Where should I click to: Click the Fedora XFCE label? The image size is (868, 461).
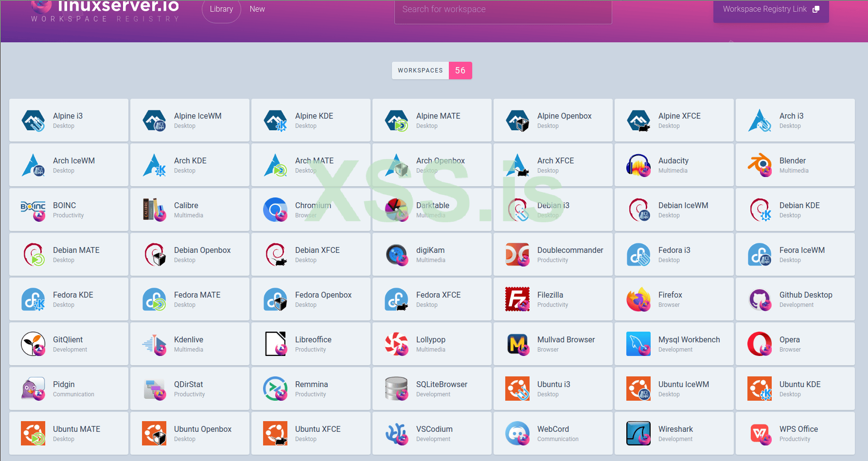(438, 295)
